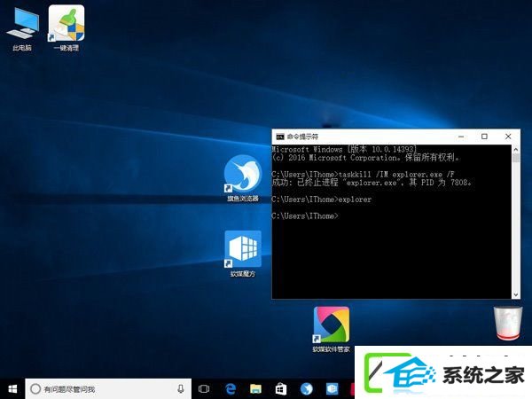Screen dimensions: 532x399
Task: Open the 旗鱼浏览器 taskbar icon
Action: (307, 389)
